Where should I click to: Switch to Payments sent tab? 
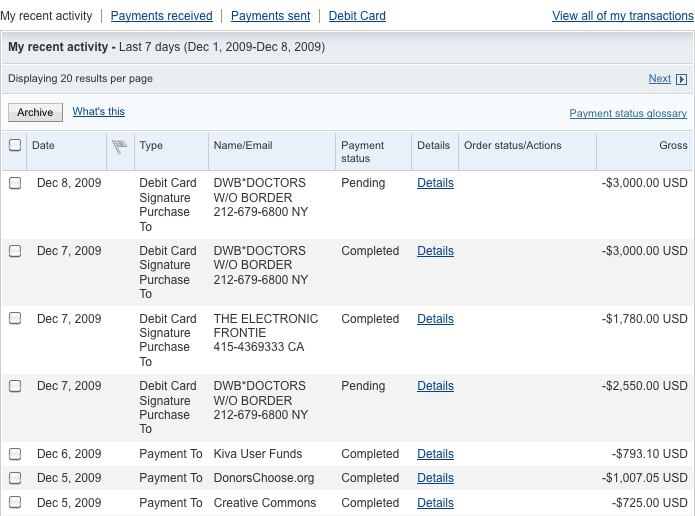coord(270,16)
